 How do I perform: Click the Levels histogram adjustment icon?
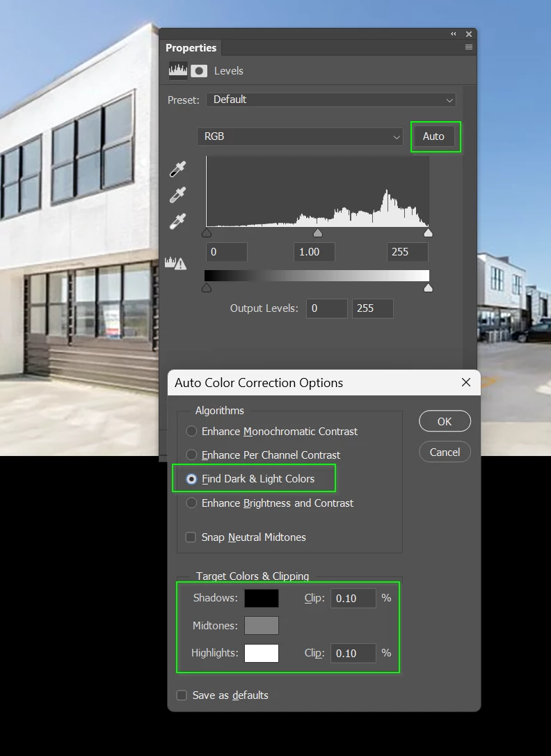click(177, 70)
